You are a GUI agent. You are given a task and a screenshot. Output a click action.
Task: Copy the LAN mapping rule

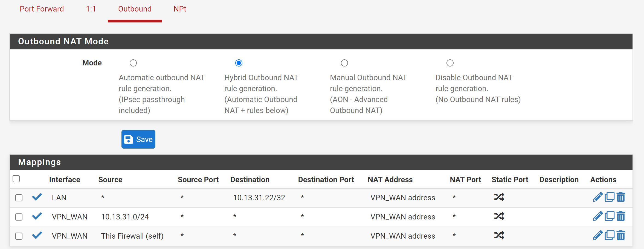609,197
